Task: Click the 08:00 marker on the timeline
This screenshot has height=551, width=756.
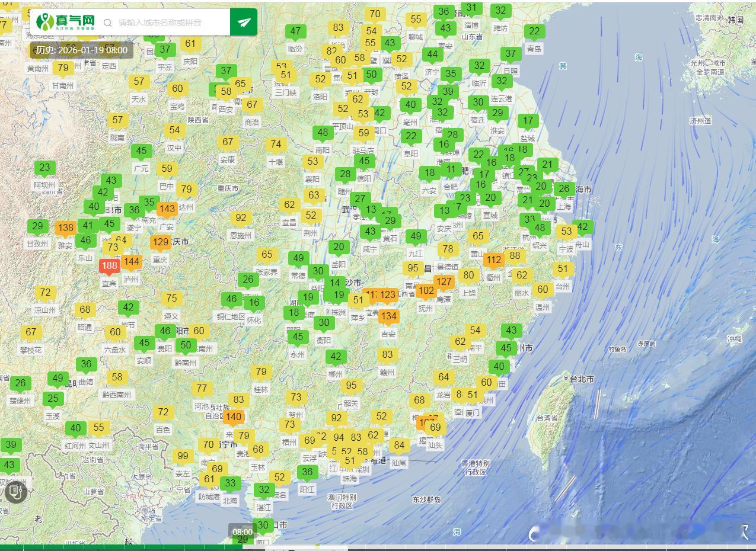Action: coord(243,531)
